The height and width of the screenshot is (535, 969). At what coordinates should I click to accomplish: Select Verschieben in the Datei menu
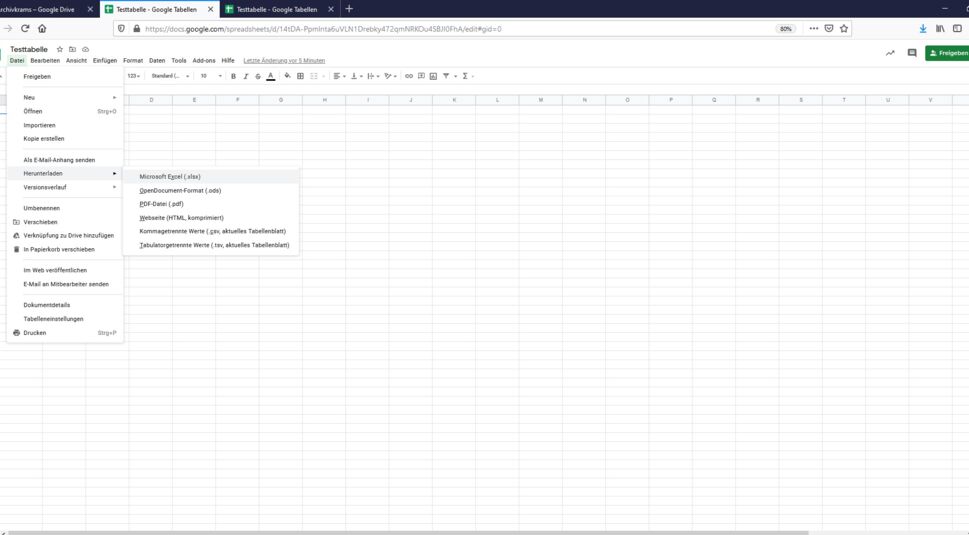[65, 222]
